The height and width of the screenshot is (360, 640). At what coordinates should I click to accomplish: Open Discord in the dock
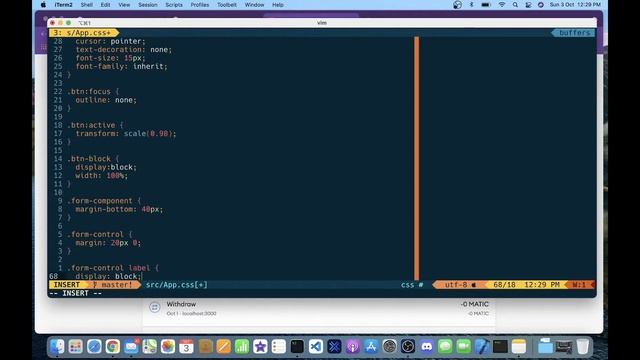pos(427,347)
